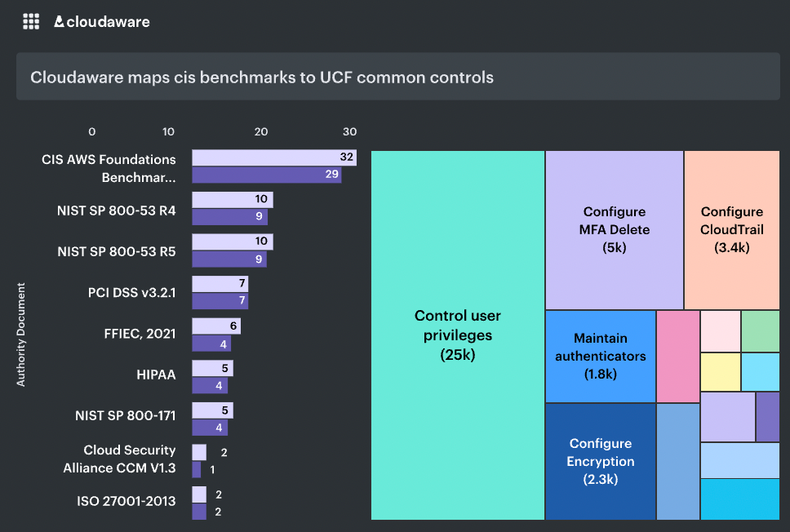Click the NIST SP 800-53 R5 bar showing 9
Viewport: 790px width, 532px height.
pyautogui.click(x=229, y=259)
